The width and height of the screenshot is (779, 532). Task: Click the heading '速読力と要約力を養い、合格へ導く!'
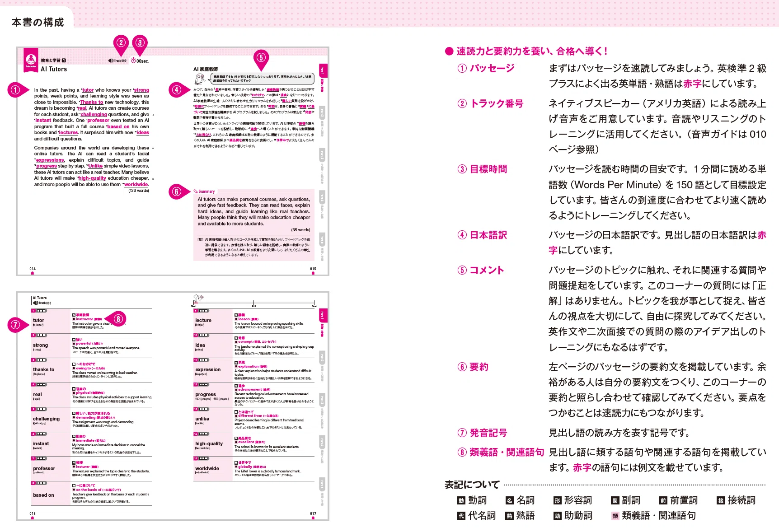point(532,51)
